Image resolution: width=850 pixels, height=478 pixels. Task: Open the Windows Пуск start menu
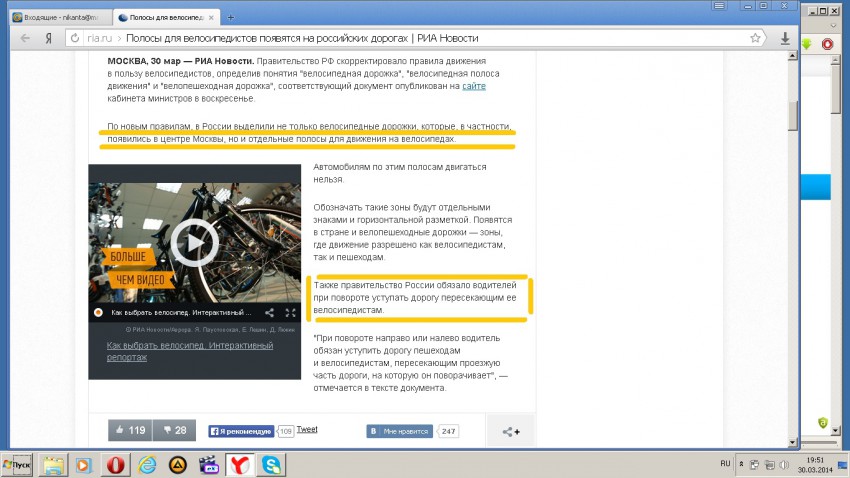pos(19,464)
